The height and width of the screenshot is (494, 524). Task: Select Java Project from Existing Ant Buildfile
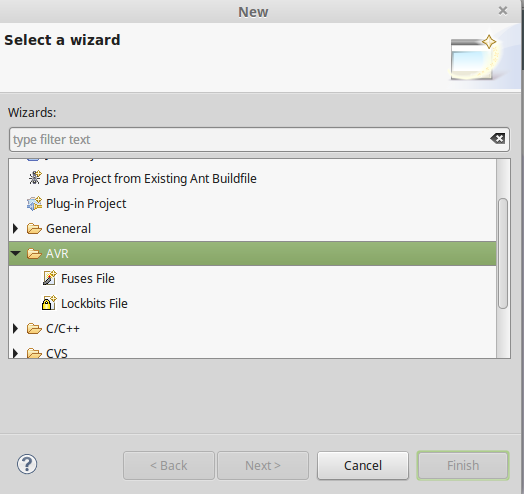pyautogui.click(x=151, y=178)
